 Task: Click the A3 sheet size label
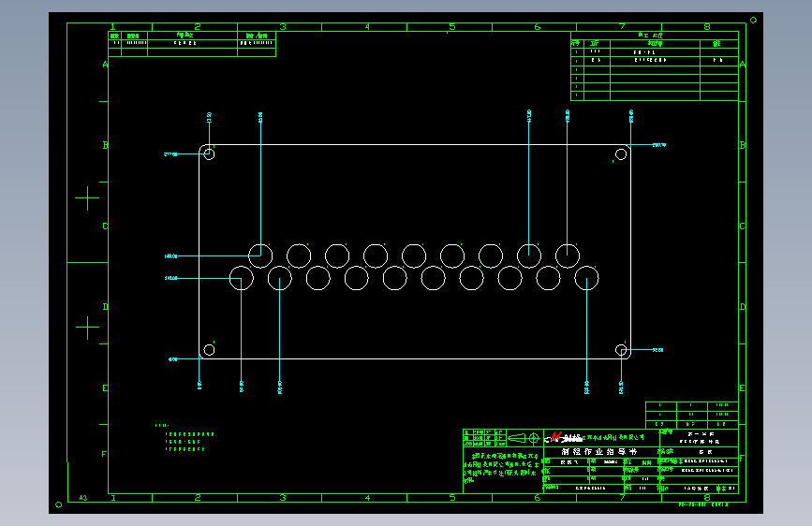coord(82,498)
